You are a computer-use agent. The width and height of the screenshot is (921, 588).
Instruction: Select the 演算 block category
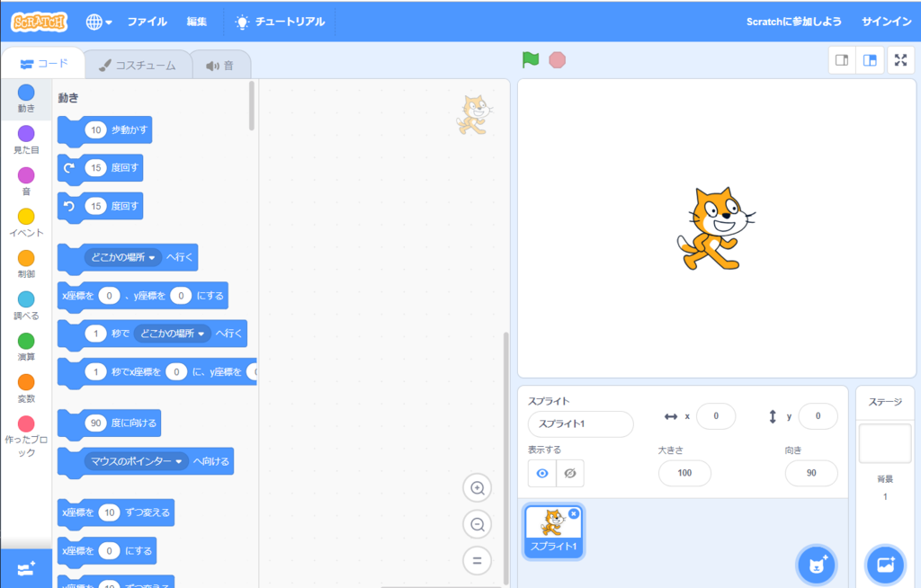click(26, 347)
